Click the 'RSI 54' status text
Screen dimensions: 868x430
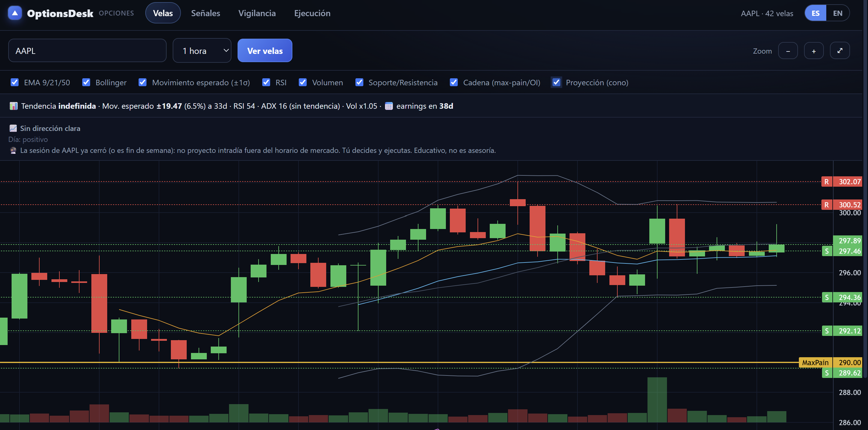[x=244, y=106]
